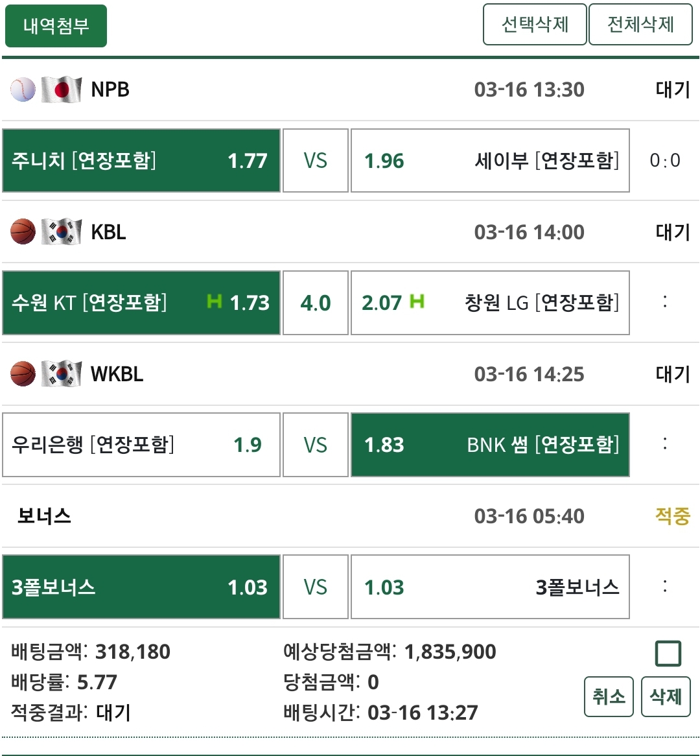This screenshot has height=756, width=700.
Task: Select the 세이부 1.96 odds cell
Action: (490, 161)
